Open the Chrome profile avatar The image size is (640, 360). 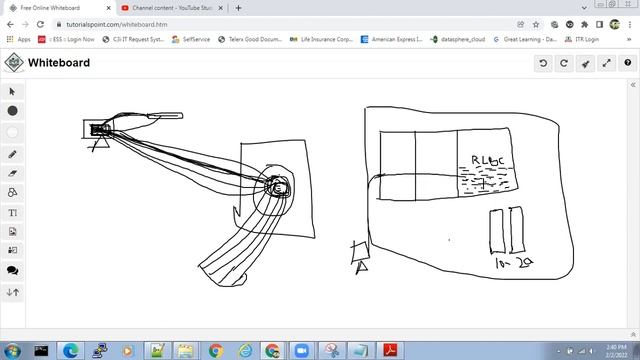pos(615,24)
